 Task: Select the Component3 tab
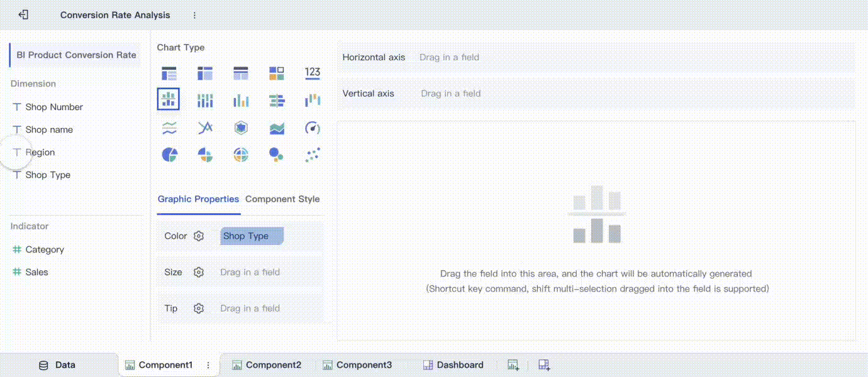click(357, 365)
